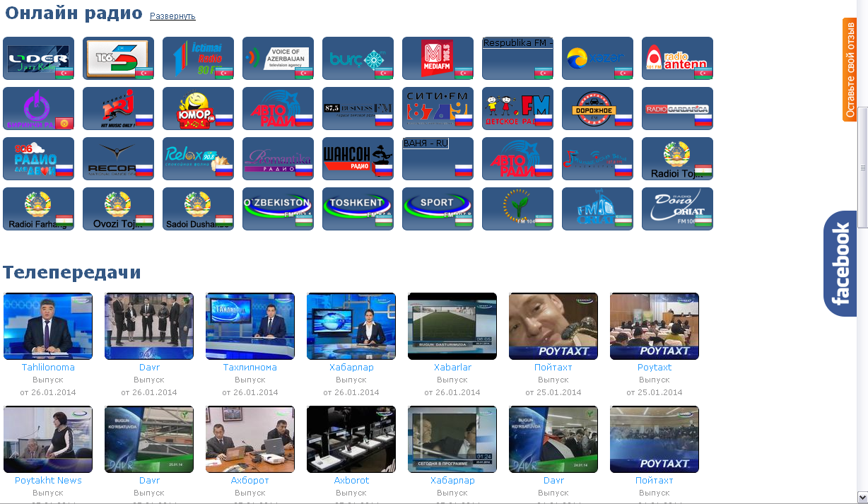The width and height of the screenshot is (868, 504).
Task: Open the Relax FM station
Action: pyautogui.click(x=198, y=159)
